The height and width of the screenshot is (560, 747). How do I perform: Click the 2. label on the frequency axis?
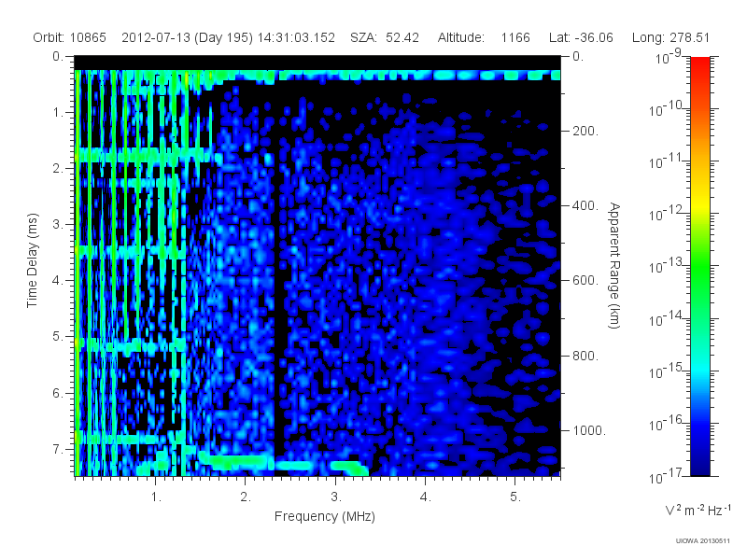pos(246,497)
